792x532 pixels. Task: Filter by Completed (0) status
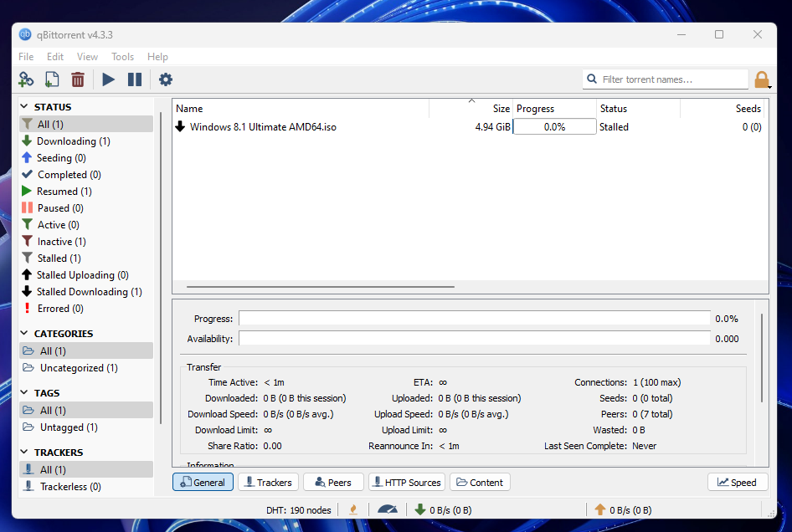pyautogui.click(x=86, y=174)
